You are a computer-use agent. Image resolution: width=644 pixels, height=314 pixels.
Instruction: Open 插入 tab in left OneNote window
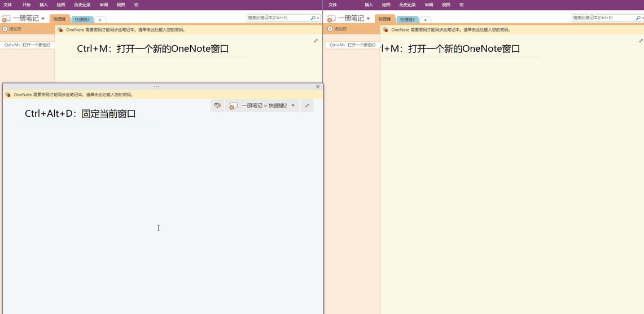tap(43, 5)
